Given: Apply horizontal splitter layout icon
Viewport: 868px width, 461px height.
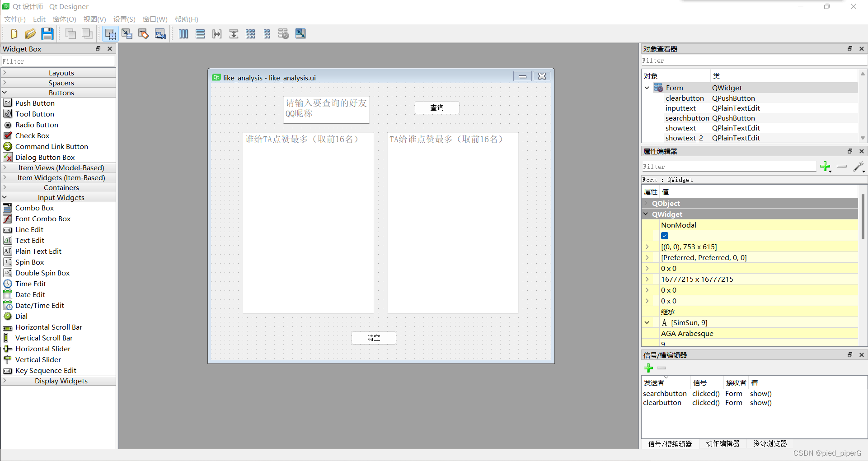Looking at the screenshot, I should (x=217, y=34).
